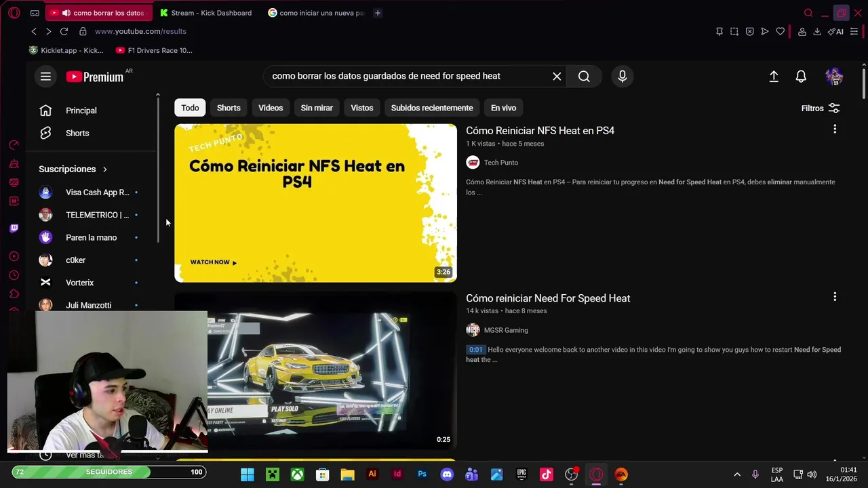Open the Opera AI assistant button
The height and width of the screenshot is (488, 868).
pyautogui.click(x=835, y=31)
